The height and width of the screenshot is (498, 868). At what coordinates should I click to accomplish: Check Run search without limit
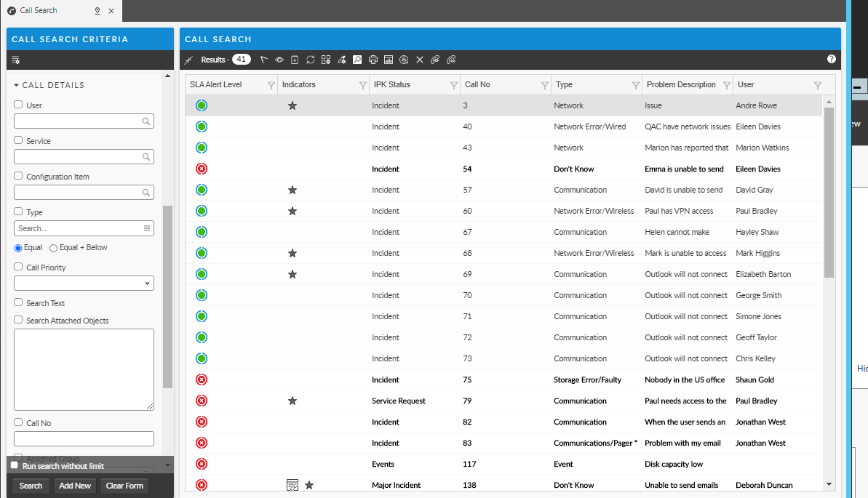[15, 465]
